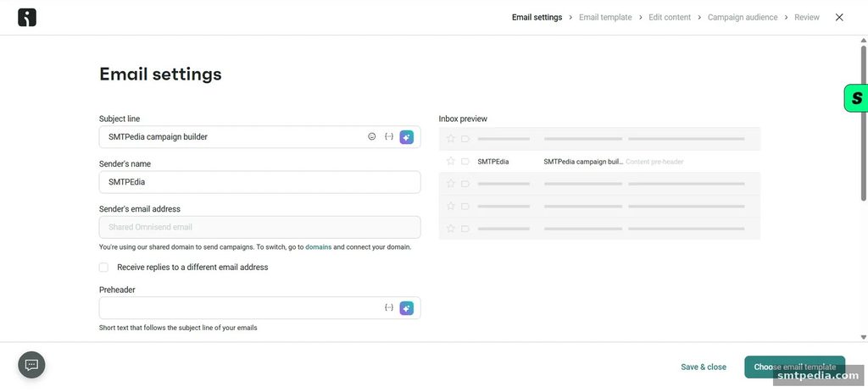Go to Email template step

605,17
